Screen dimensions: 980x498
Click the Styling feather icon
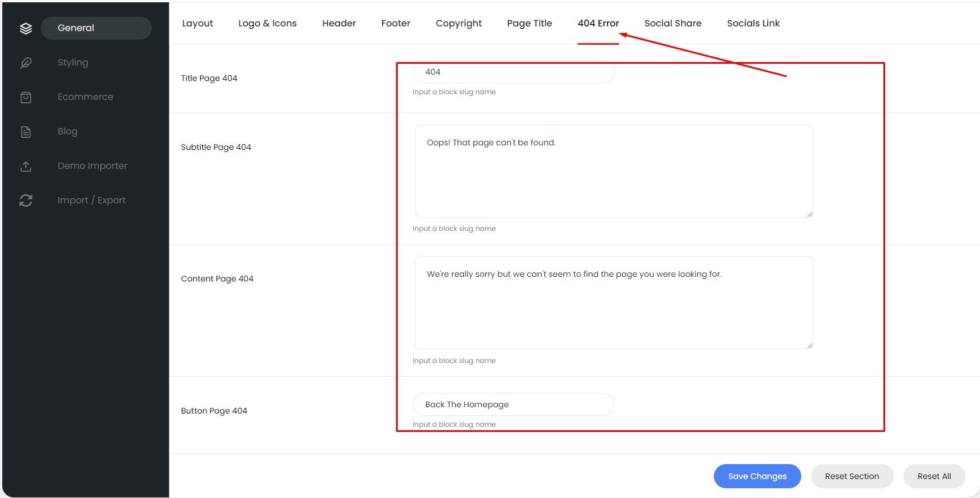(x=26, y=63)
